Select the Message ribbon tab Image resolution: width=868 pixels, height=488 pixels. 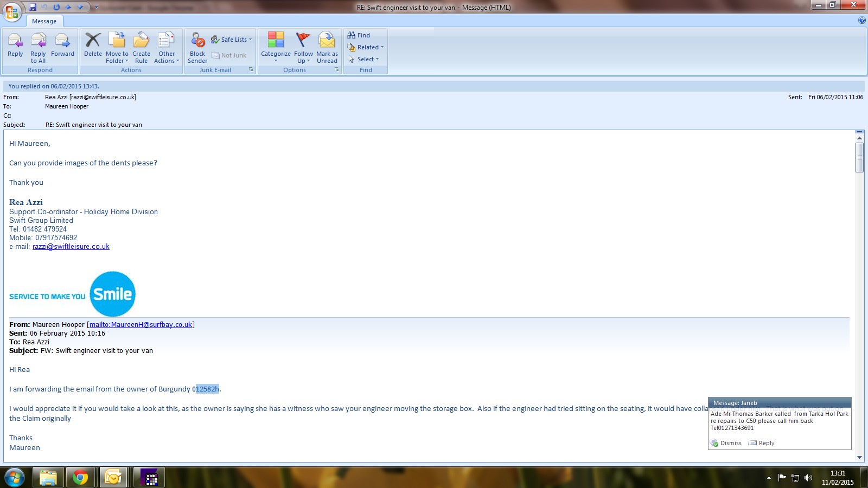click(x=44, y=21)
